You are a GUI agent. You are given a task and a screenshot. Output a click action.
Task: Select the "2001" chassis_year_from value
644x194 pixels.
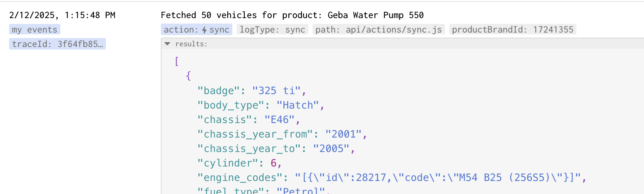[x=343, y=134]
